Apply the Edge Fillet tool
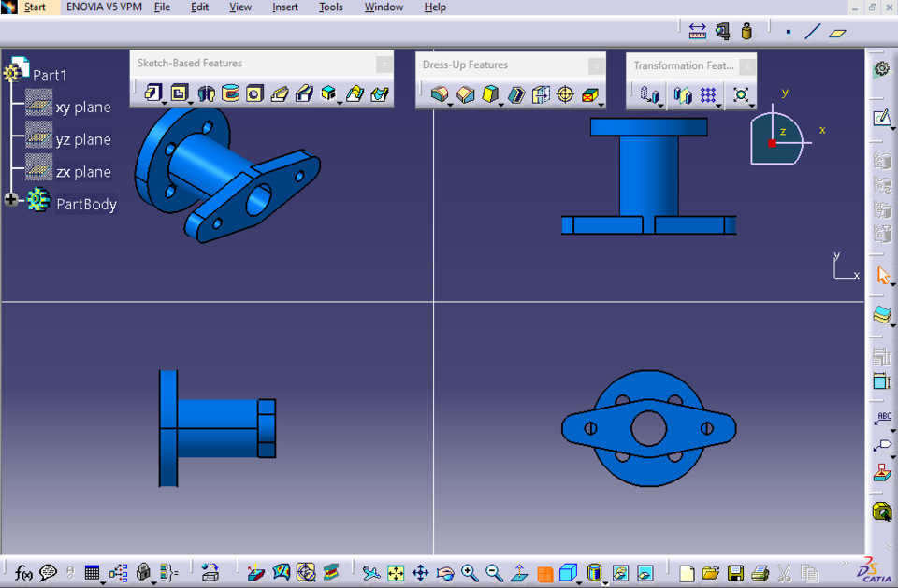 tap(439, 93)
